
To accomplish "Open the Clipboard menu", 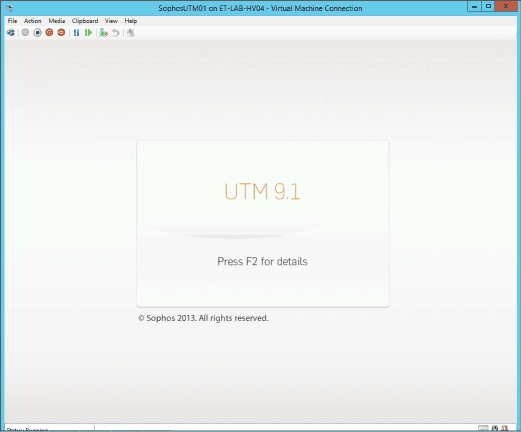I will 85,21.
